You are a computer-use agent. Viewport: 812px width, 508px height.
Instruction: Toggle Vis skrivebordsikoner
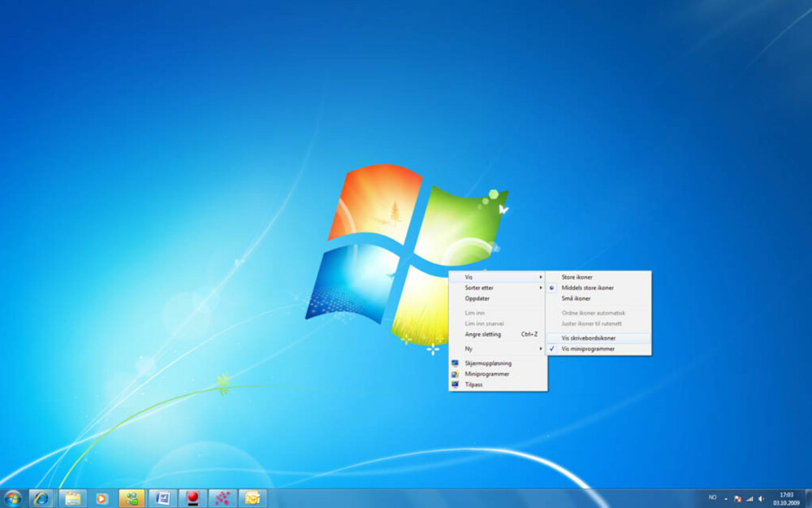(598, 338)
